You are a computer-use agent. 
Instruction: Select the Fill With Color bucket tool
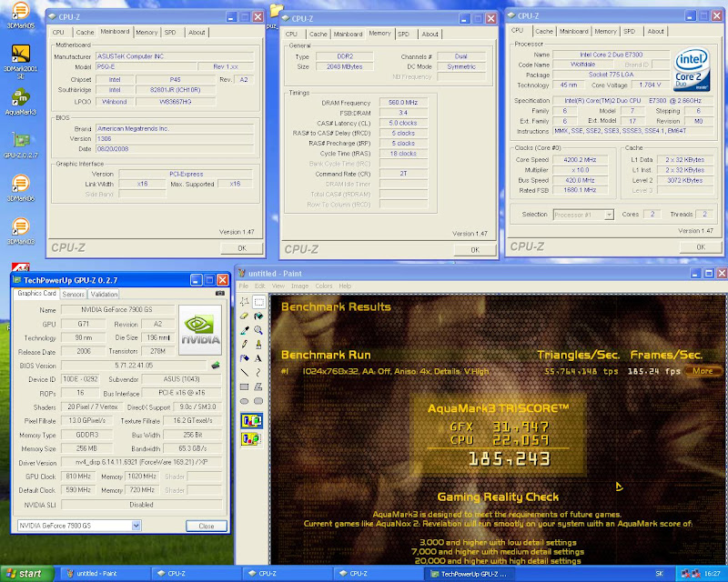click(258, 316)
